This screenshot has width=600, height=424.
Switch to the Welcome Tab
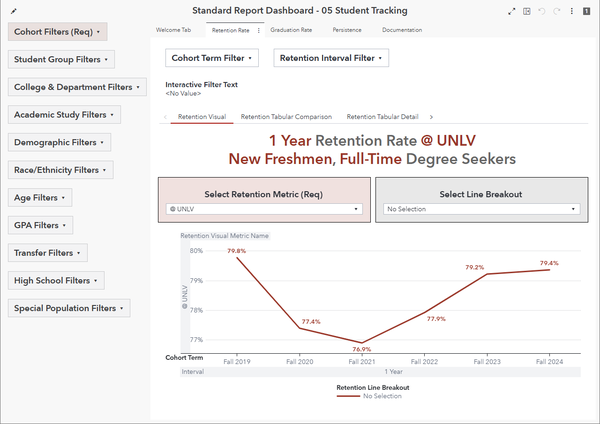point(173,30)
